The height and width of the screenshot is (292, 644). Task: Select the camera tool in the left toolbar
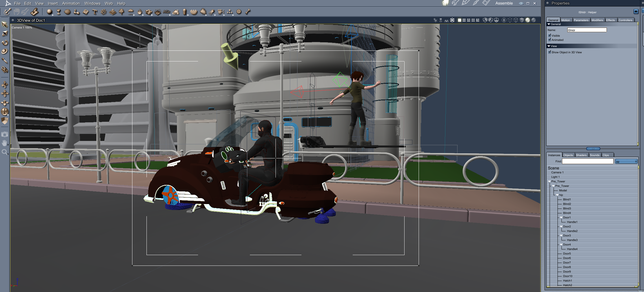[5, 134]
